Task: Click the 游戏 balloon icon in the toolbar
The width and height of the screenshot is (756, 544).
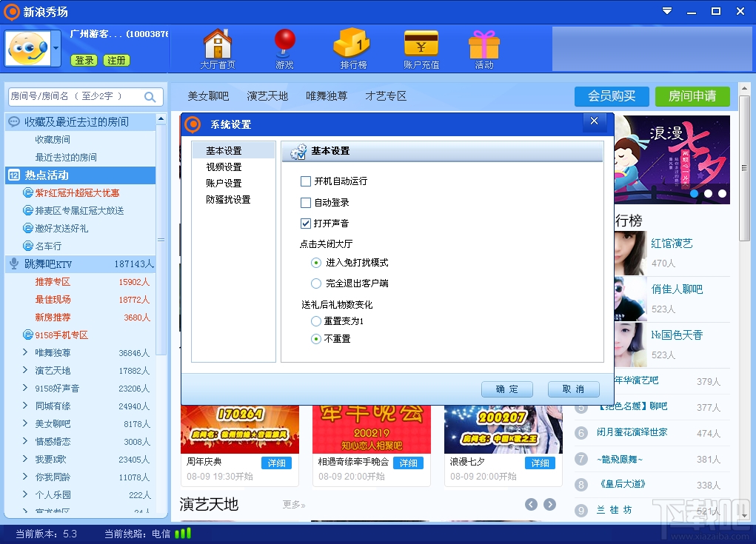Action: 284,46
